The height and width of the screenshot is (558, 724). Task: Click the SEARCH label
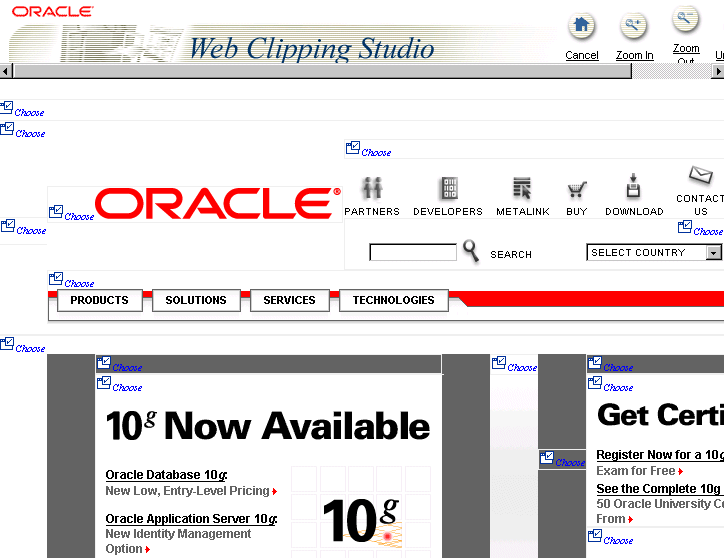tap(511, 255)
